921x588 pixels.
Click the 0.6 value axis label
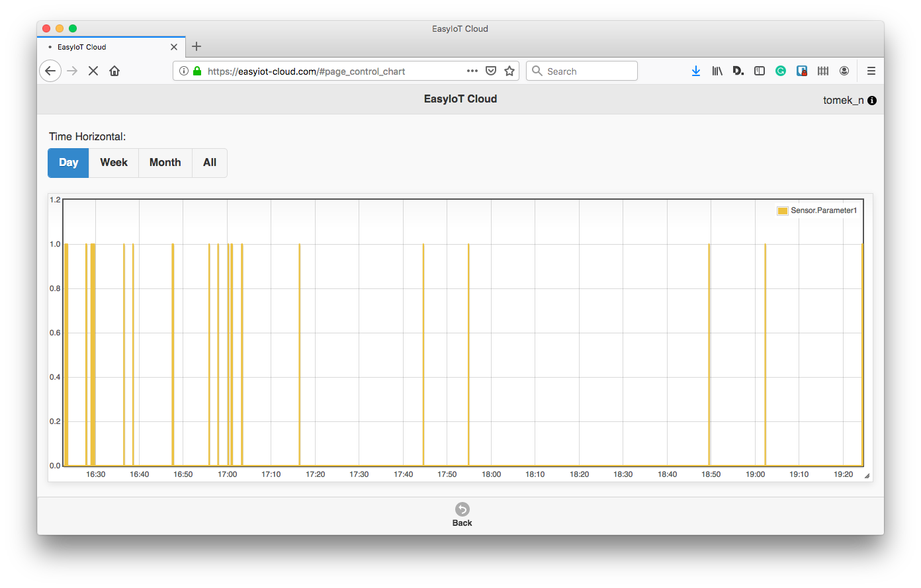[55, 333]
